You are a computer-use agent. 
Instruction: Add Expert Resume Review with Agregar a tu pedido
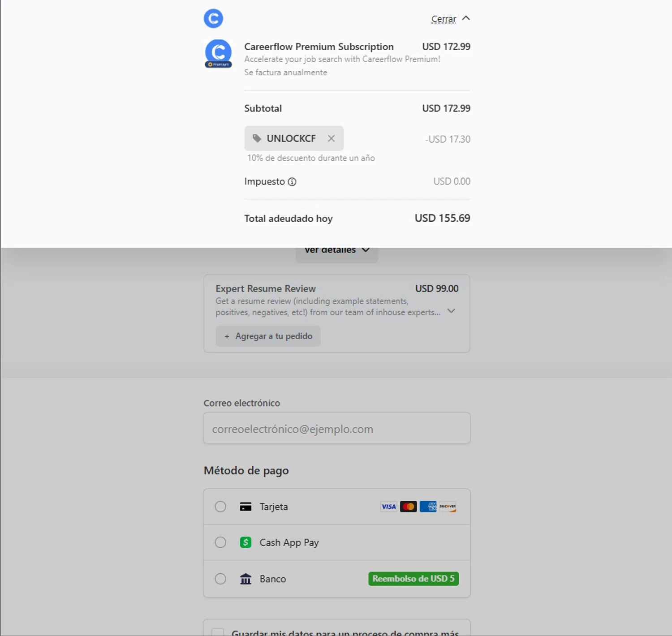coord(268,336)
